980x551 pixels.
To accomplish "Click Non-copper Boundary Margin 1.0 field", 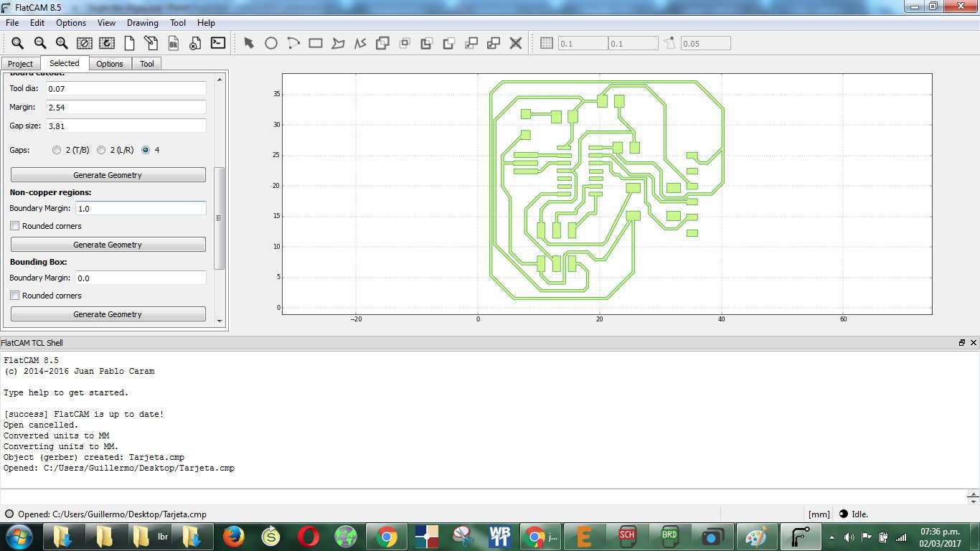I will [141, 208].
